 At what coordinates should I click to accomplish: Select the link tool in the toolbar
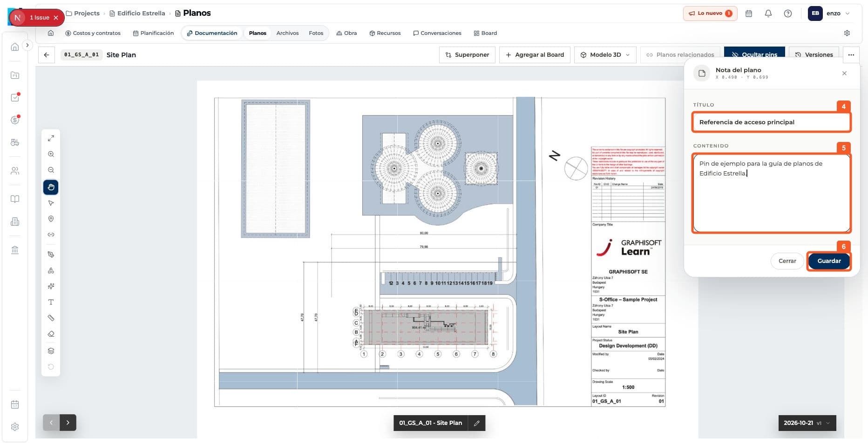coord(51,235)
